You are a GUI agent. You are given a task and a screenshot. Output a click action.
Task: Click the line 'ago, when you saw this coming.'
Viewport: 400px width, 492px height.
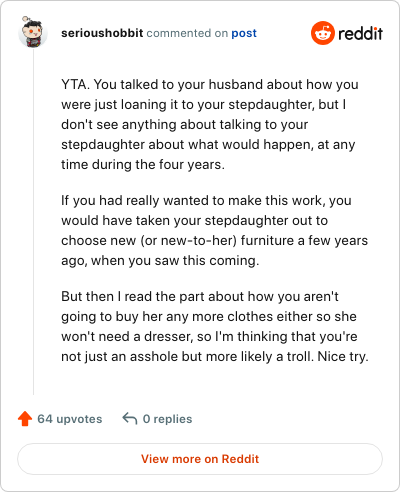click(x=160, y=261)
